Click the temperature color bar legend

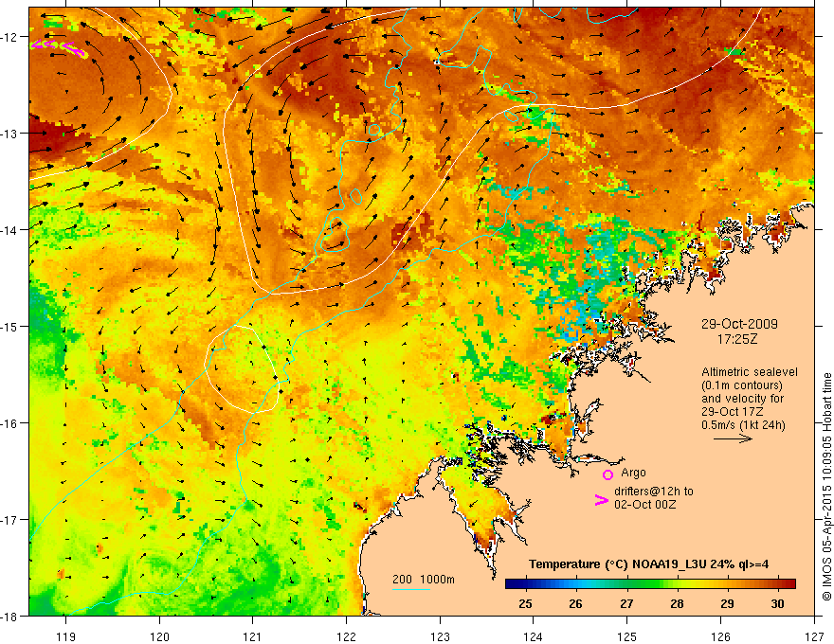pyautogui.click(x=650, y=584)
